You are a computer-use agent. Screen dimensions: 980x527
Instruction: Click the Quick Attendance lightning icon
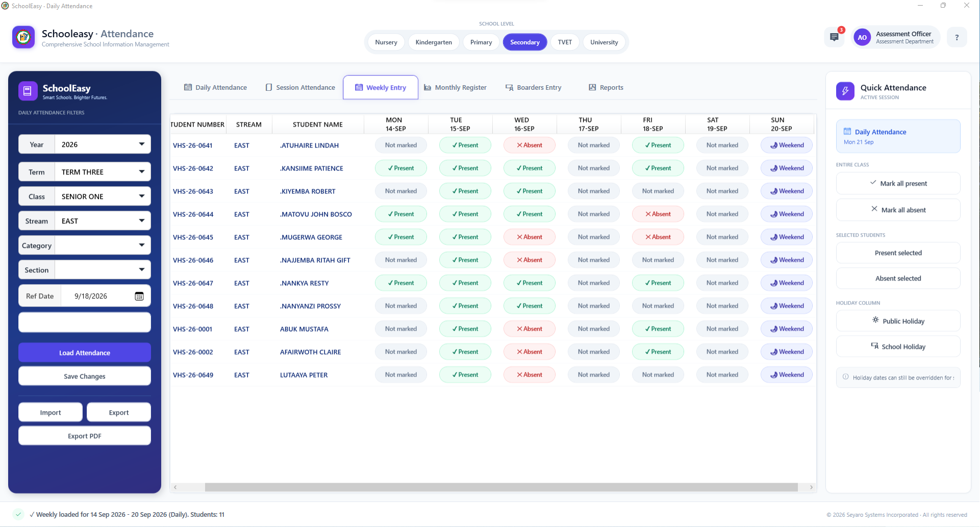845,91
